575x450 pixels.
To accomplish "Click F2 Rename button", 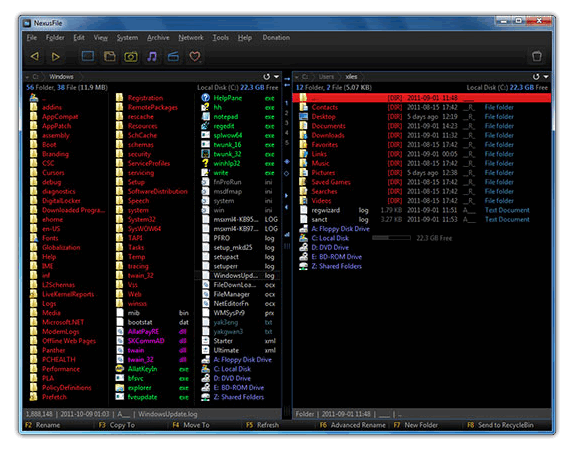I will [x=43, y=425].
